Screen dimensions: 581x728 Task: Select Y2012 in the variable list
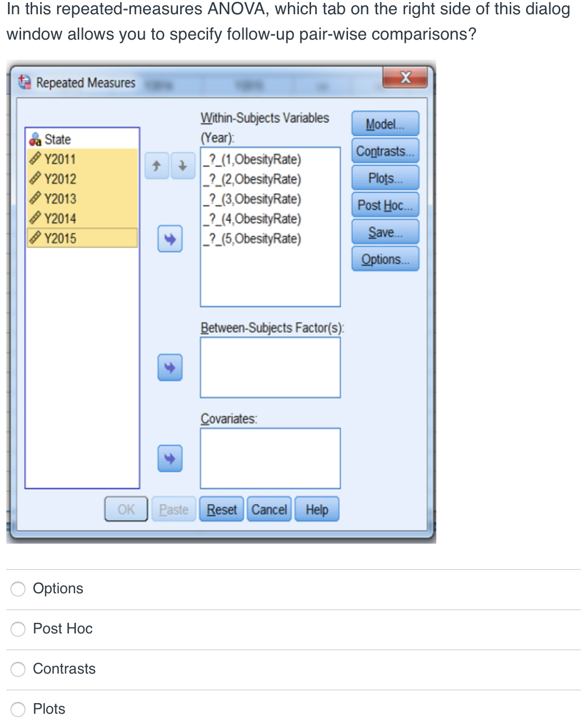60,178
